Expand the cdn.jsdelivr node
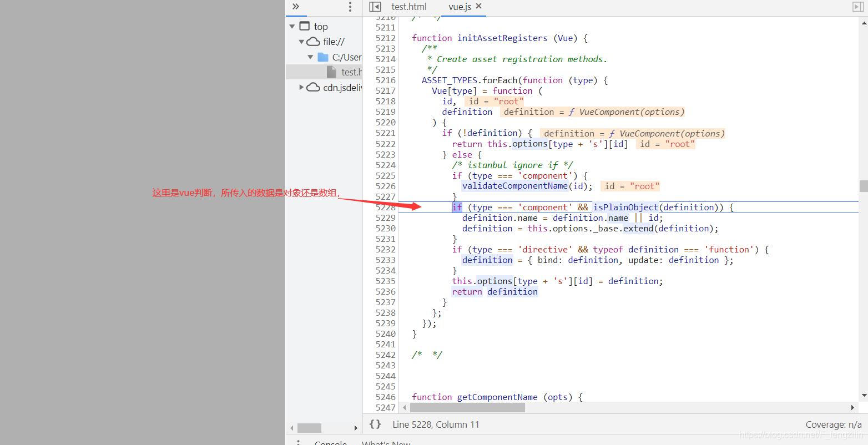Viewport: 868px width, 445px height. pos(301,87)
